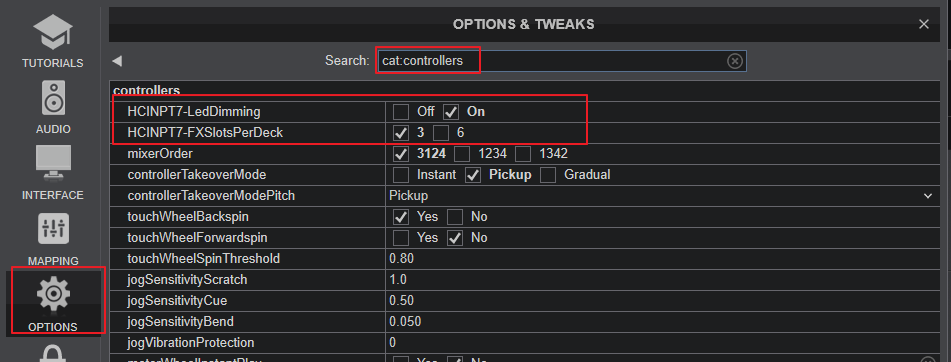Close the Options & Tweaks window

point(924,24)
